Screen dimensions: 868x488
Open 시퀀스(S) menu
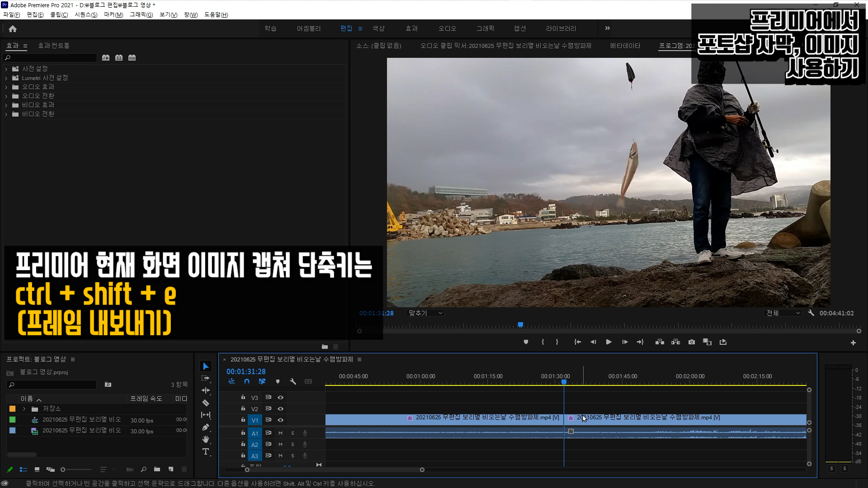(x=86, y=14)
